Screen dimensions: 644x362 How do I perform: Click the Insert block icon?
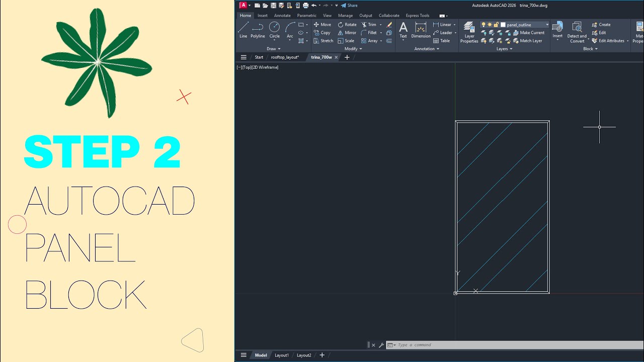[557, 30]
